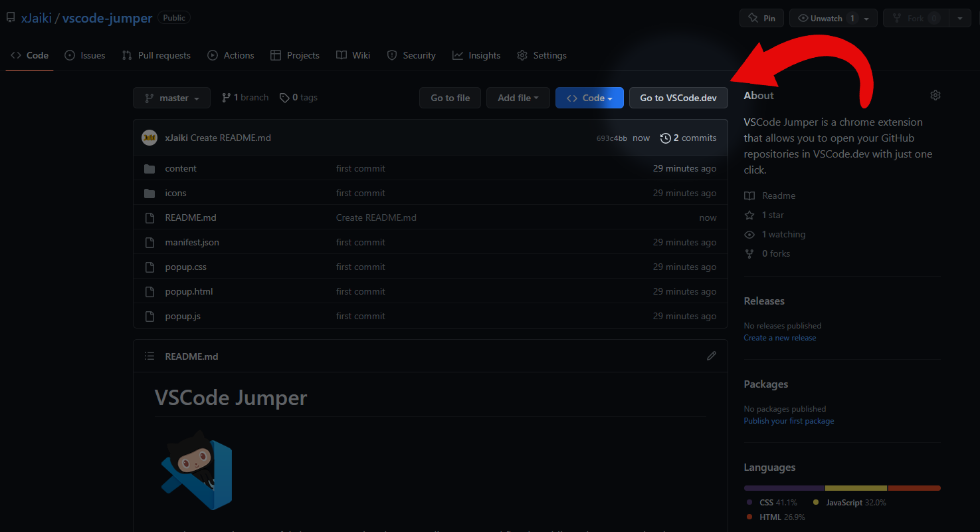
Task: Open first commit message for content folder
Action: 361,169
